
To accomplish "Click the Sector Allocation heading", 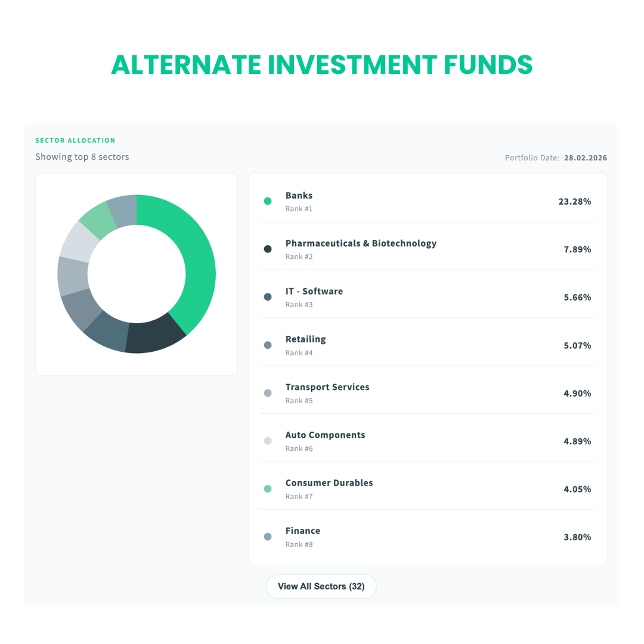I will 75,141.
